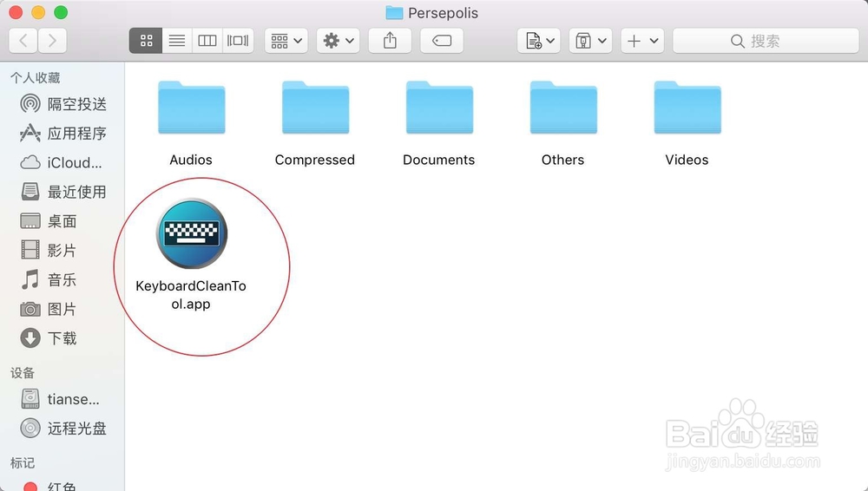Go forward with the right arrow button
This screenshot has width=868, height=491.
click(53, 41)
